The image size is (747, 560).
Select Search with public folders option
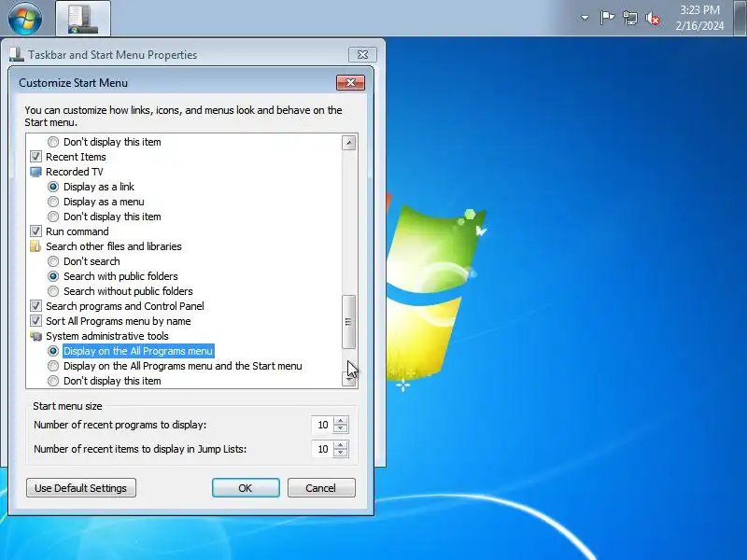[x=53, y=276]
